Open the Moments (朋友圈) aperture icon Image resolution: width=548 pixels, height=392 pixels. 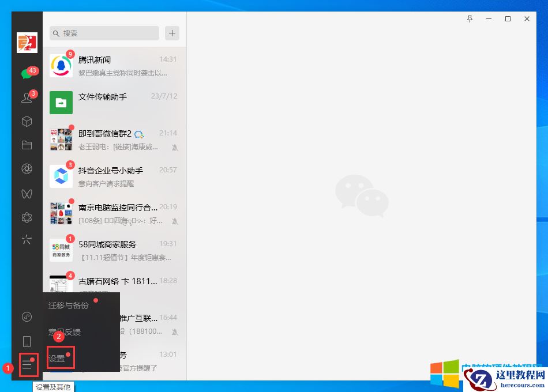pyautogui.click(x=27, y=169)
